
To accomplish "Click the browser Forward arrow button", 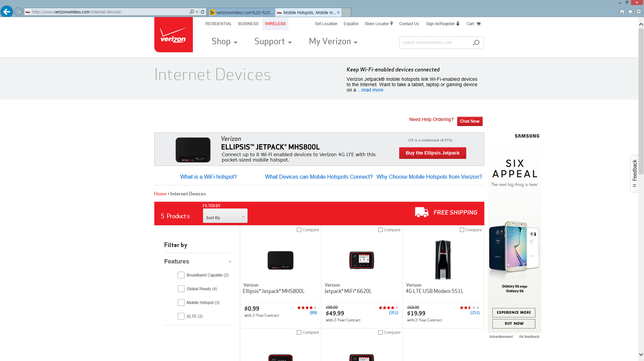I will pos(18,12).
